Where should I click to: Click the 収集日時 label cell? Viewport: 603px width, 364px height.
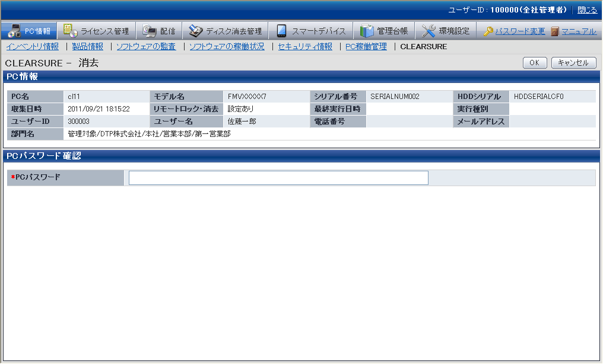[36, 109]
